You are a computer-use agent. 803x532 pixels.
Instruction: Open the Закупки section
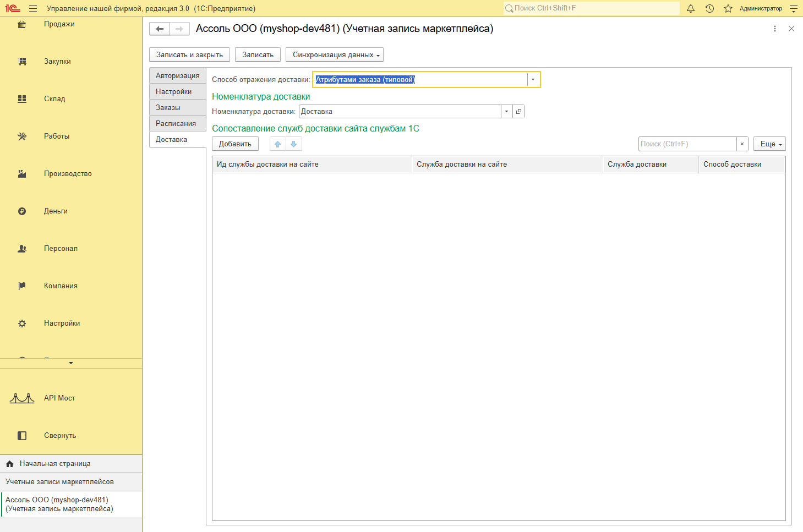pyautogui.click(x=57, y=62)
